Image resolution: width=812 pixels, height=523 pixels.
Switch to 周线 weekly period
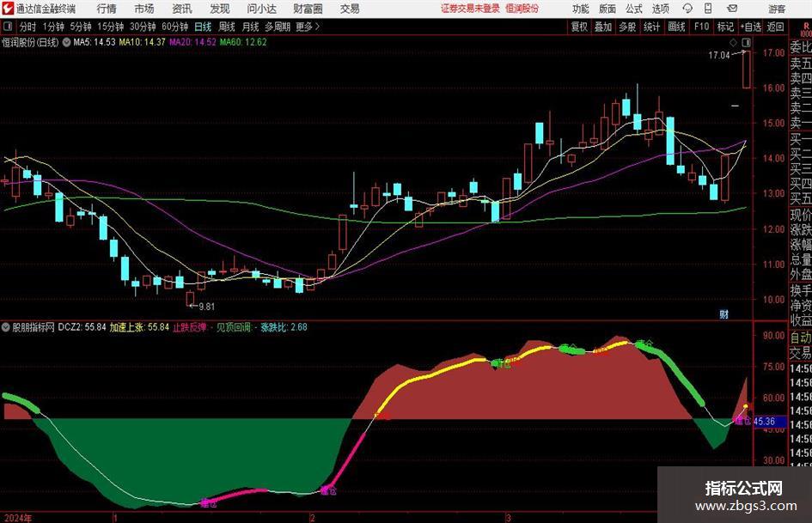tap(226, 27)
